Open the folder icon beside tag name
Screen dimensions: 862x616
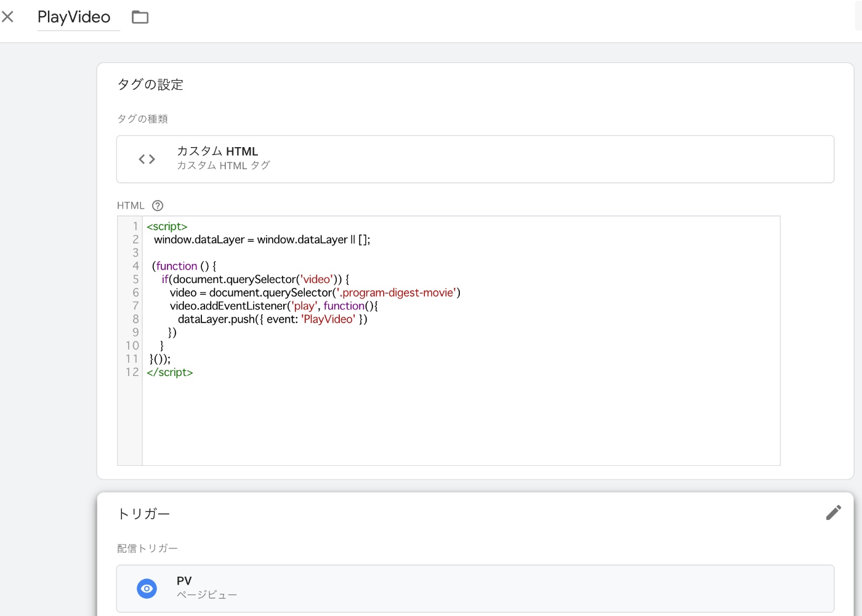[140, 17]
